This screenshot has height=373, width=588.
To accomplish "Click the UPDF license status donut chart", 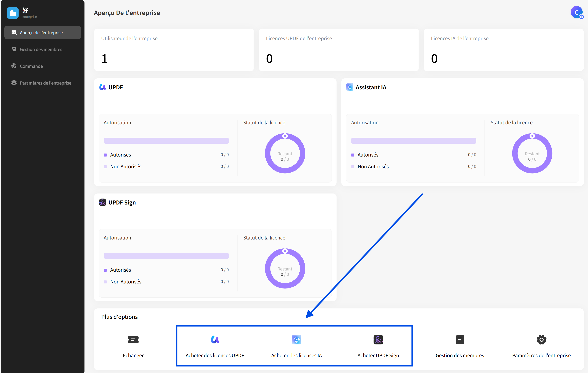I will click(285, 153).
